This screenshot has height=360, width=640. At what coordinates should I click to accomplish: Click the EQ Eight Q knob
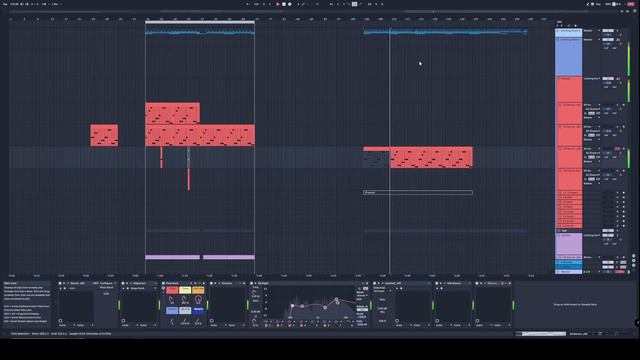pos(255,321)
